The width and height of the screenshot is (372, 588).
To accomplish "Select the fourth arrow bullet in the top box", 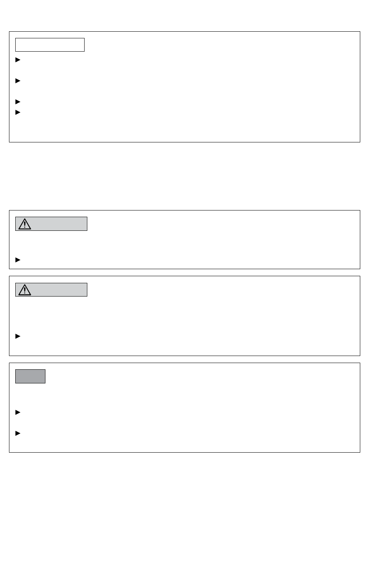I will [18, 112].
